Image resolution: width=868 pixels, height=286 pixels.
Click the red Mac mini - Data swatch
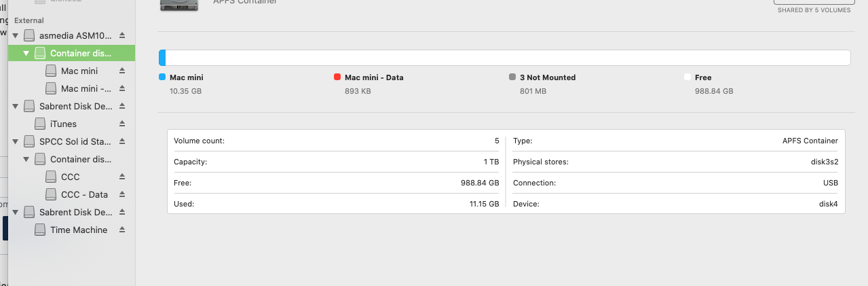click(x=337, y=77)
